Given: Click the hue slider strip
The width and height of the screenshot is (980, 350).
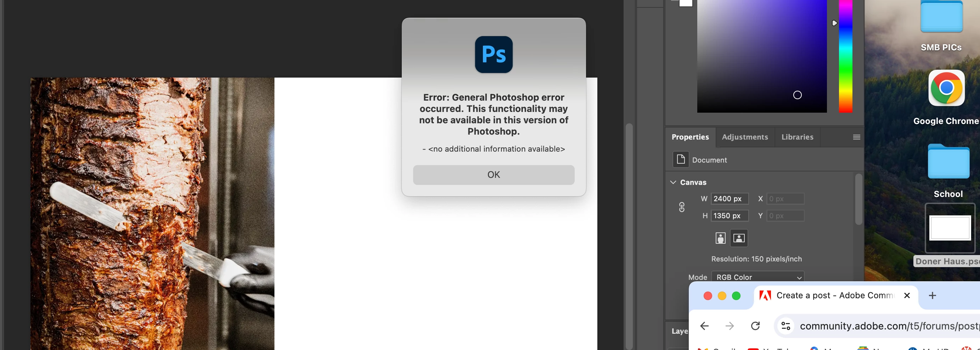Looking at the screenshot, I should 845,56.
